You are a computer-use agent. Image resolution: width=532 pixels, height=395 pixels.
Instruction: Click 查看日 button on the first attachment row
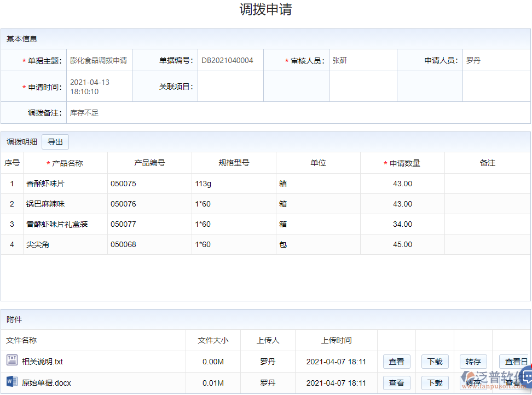coord(515,361)
